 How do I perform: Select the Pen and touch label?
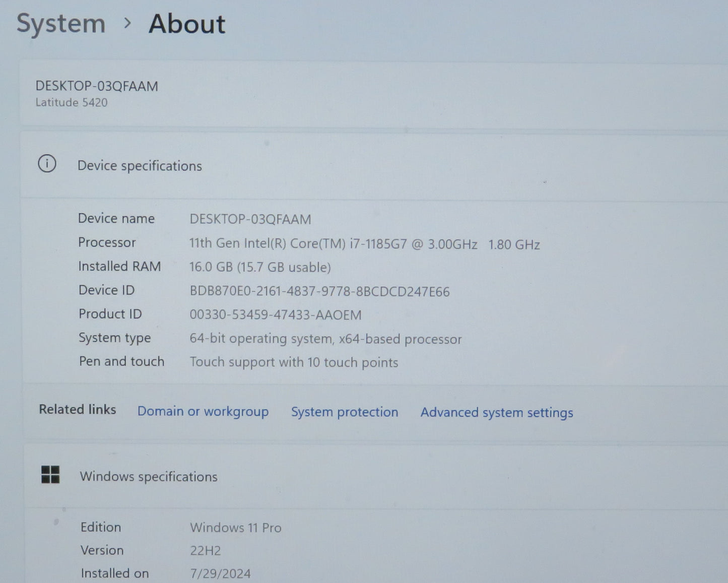point(122,361)
